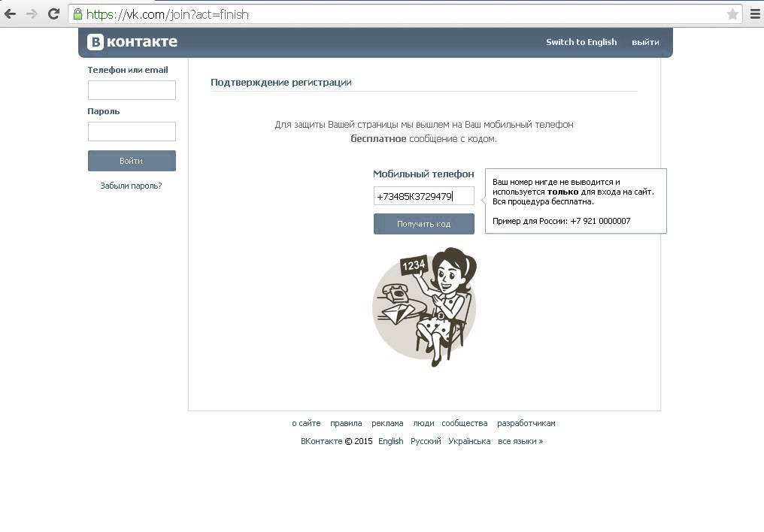
Task: Open the Забыли пароль? link
Action: tap(131, 186)
